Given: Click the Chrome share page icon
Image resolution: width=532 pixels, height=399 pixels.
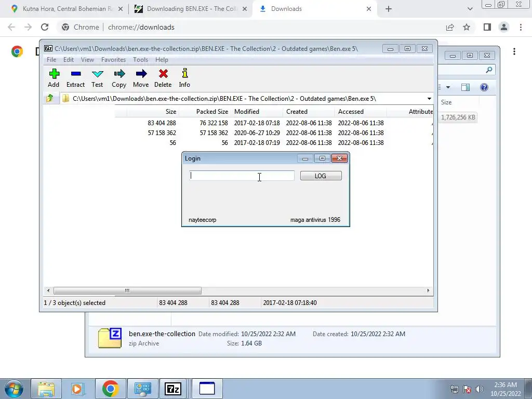Looking at the screenshot, I should click(x=450, y=27).
